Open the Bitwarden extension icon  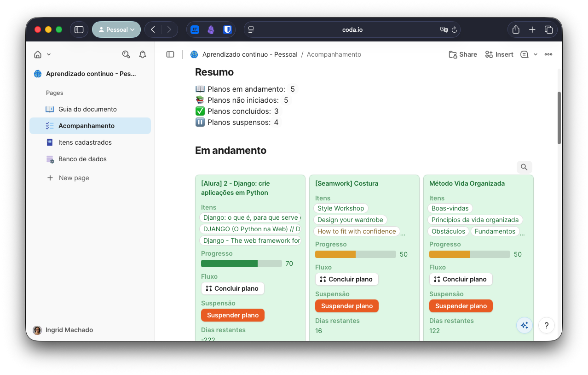[227, 29]
